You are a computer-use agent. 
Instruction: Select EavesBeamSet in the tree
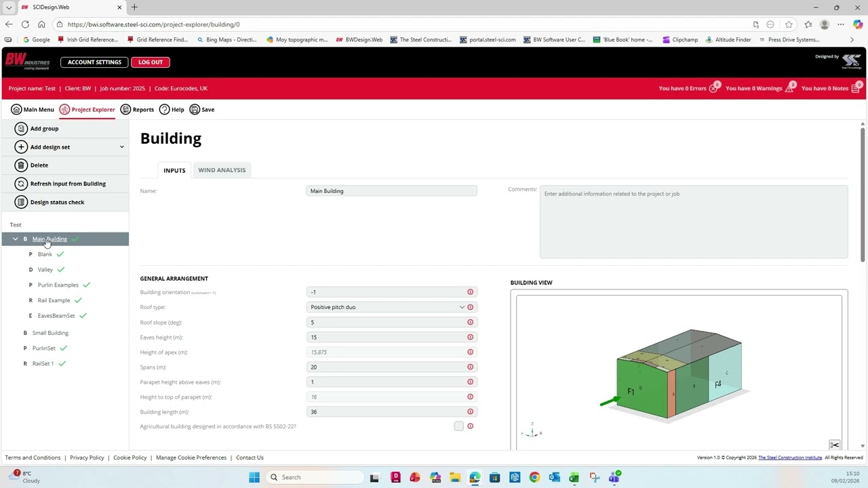pyautogui.click(x=56, y=316)
